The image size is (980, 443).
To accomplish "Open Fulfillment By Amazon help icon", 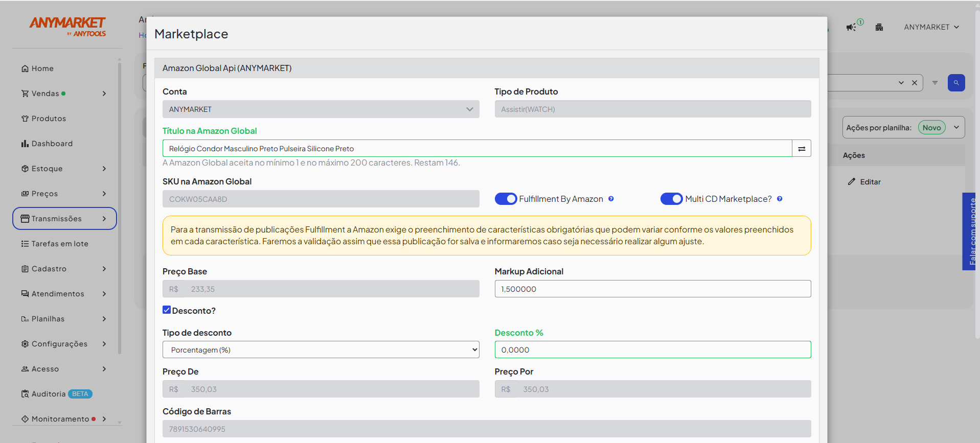I will [611, 199].
